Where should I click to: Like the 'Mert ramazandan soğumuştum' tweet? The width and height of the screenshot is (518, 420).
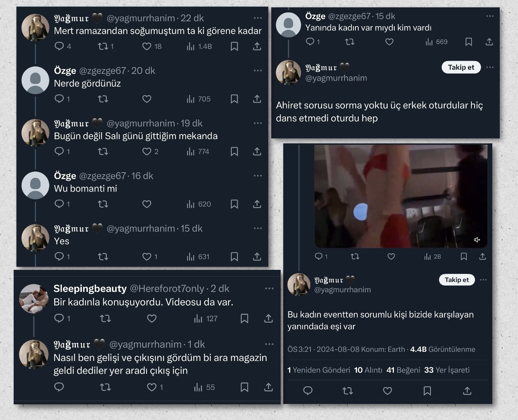click(x=147, y=47)
